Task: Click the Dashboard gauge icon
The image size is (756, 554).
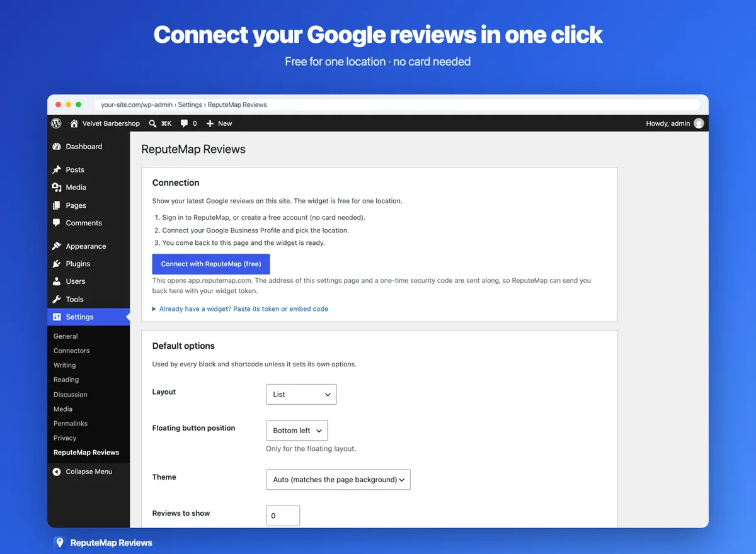Action: pyautogui.click(x=57, y=147)
